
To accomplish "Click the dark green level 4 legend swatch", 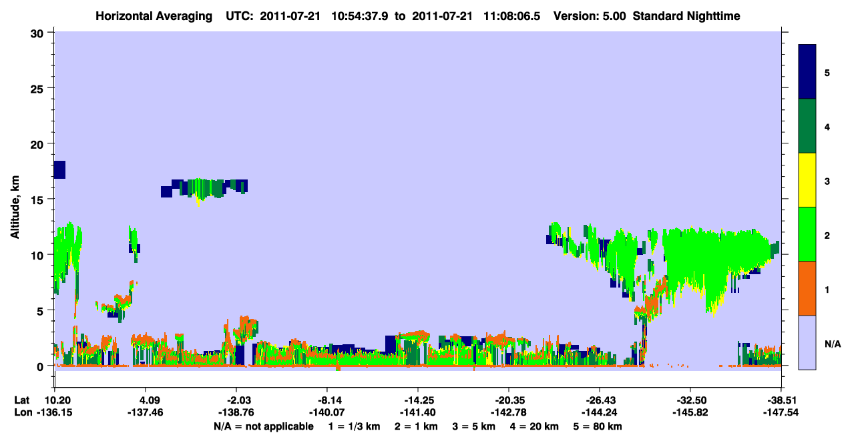I will [807, 126].
